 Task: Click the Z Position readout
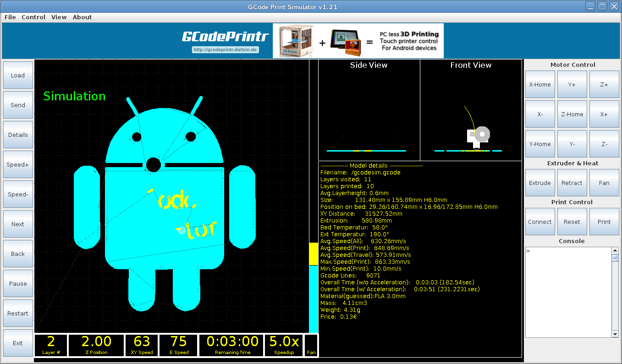[96, 345]
